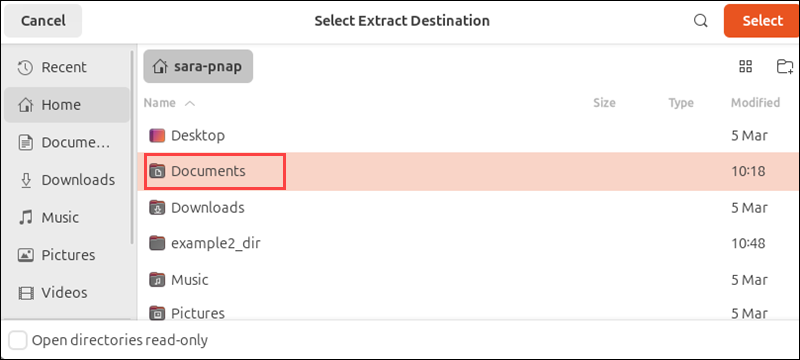The image size is (800, 360).
Task: Open Pictures in the sidebar
Action: [x=67, y=255]
